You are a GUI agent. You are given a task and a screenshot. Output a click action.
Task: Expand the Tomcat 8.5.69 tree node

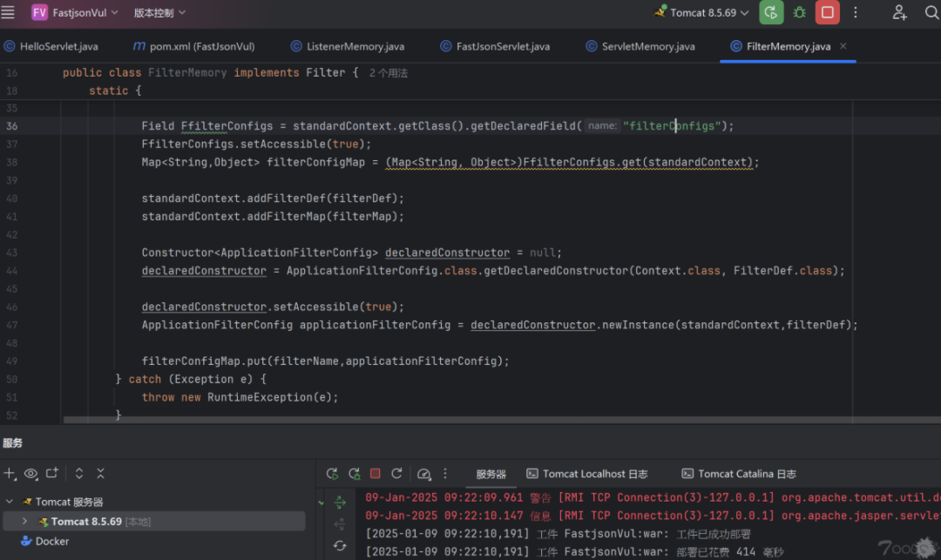[x=24, y=521]
